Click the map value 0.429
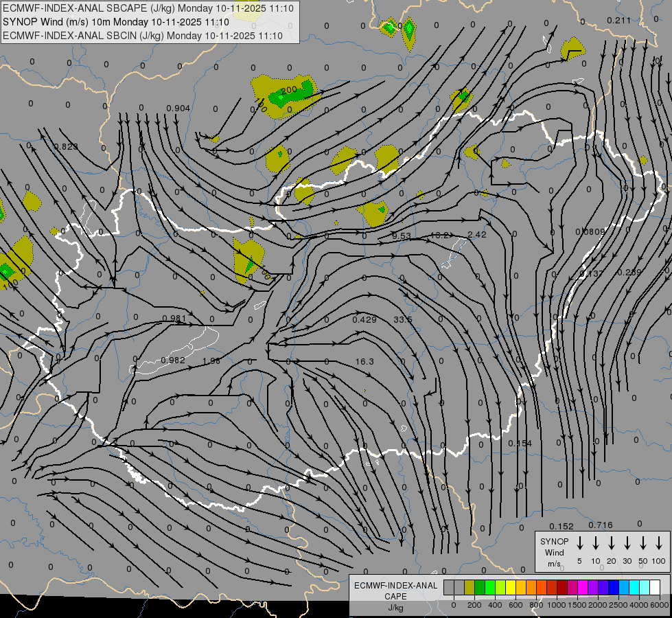Image resolution: width=672 pixels, height=618 pixels. (364, 319)
